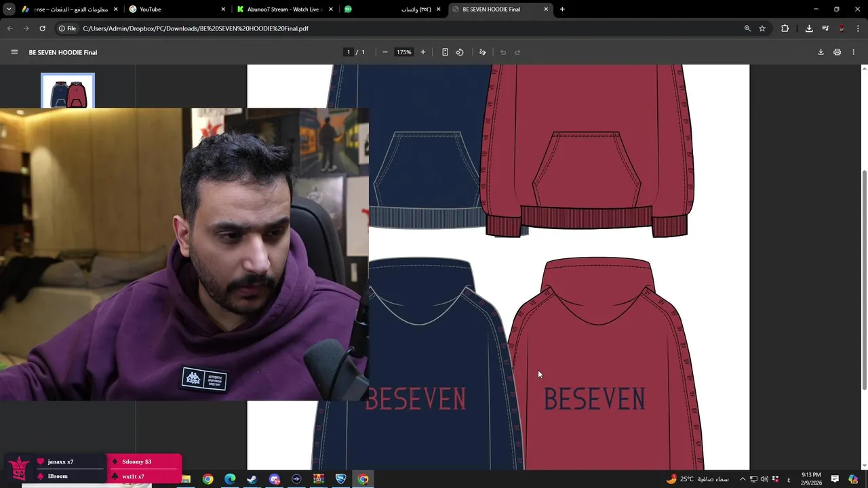Open media controls icon in Chrome
Viewport: 868px width, 488px height.
click(825, 28)
